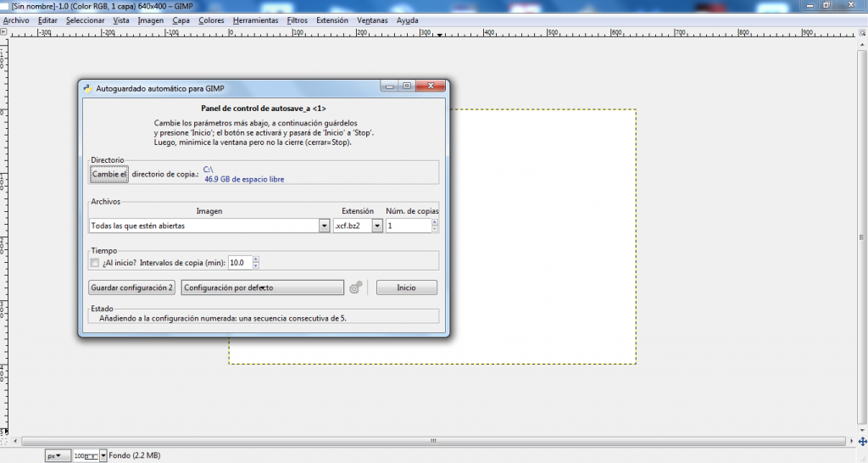The height and width of the screenshot is (463, 868).
Task: Open the px units dropdown in status bar
Action: (58, 456)
